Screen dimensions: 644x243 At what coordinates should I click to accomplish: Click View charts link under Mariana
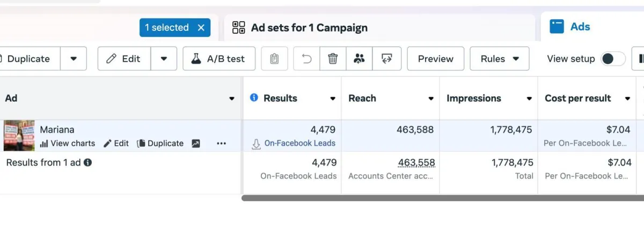(x=68, y=144)
